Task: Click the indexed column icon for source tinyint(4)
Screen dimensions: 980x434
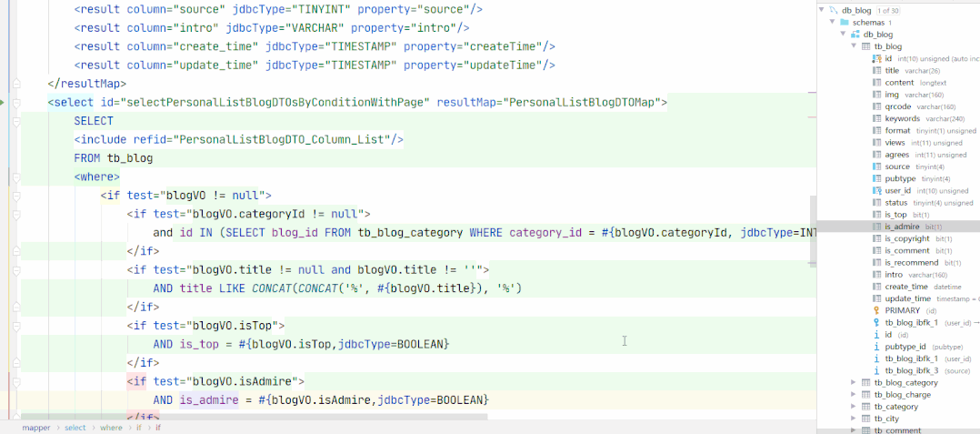Action: (877, 167)
